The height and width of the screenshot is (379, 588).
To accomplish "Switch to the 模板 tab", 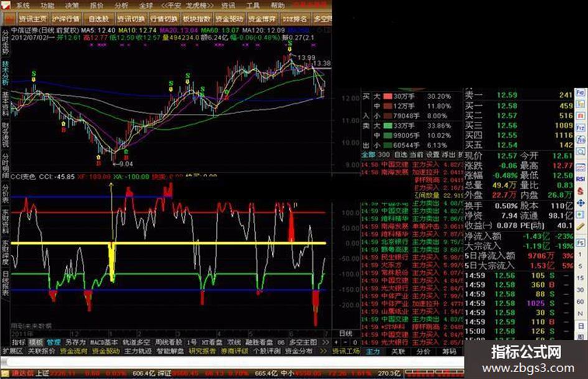I will tap(36, 342).
